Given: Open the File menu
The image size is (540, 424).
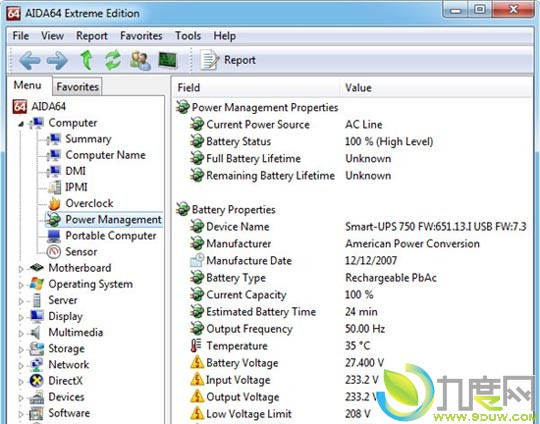Looking at the screenshot, I should point(21,36).
